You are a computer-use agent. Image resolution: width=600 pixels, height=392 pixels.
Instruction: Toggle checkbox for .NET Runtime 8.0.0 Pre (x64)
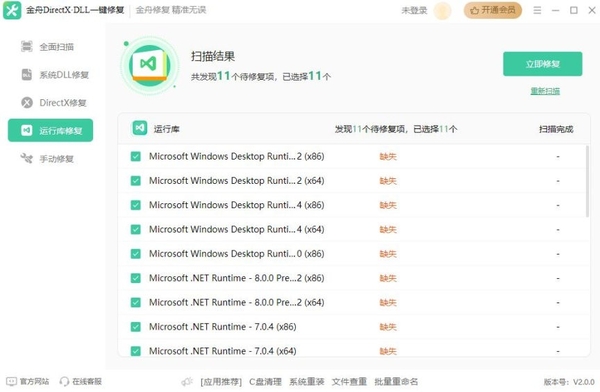tap(135, 302)
